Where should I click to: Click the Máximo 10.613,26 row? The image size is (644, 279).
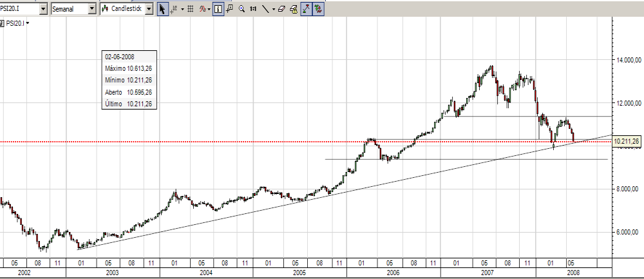click(x=129, y=68)
